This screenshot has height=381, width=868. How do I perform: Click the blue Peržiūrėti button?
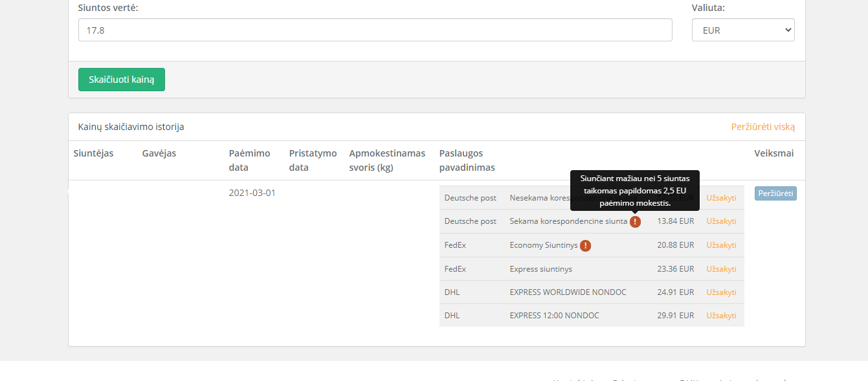pos(775,193)
